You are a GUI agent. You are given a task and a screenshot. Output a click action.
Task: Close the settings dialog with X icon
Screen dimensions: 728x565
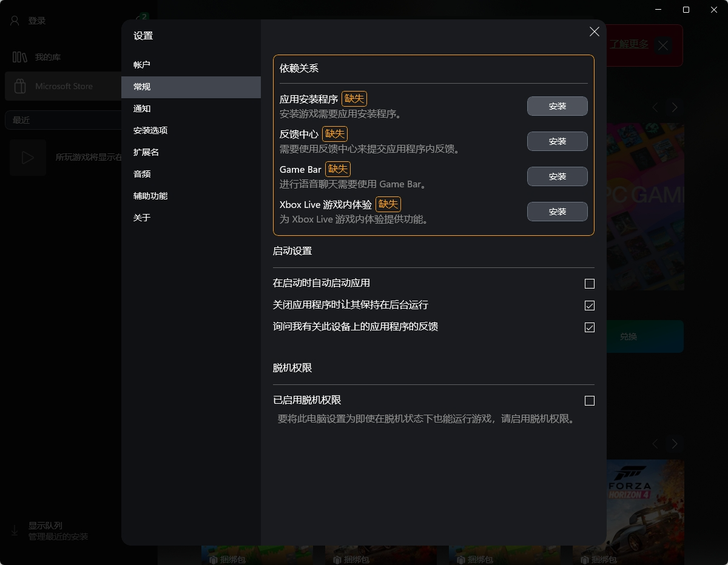tap(594, 32)
